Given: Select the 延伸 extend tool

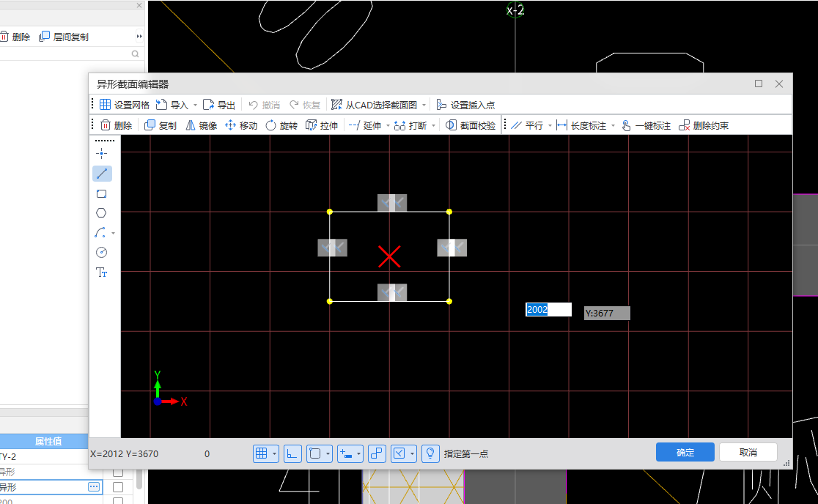Looking at the screenshot, I should [x=365, y=125].
